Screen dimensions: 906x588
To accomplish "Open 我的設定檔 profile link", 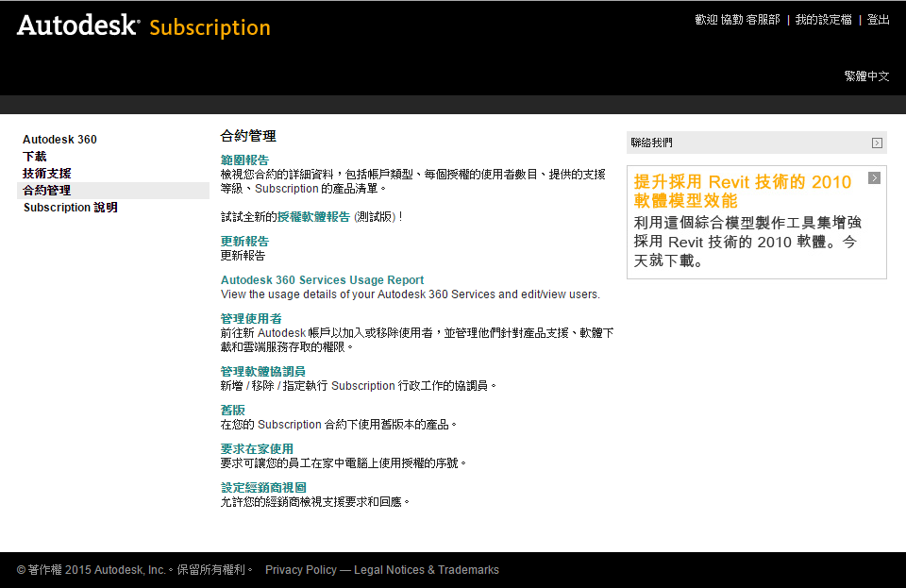I will point(823,20).
